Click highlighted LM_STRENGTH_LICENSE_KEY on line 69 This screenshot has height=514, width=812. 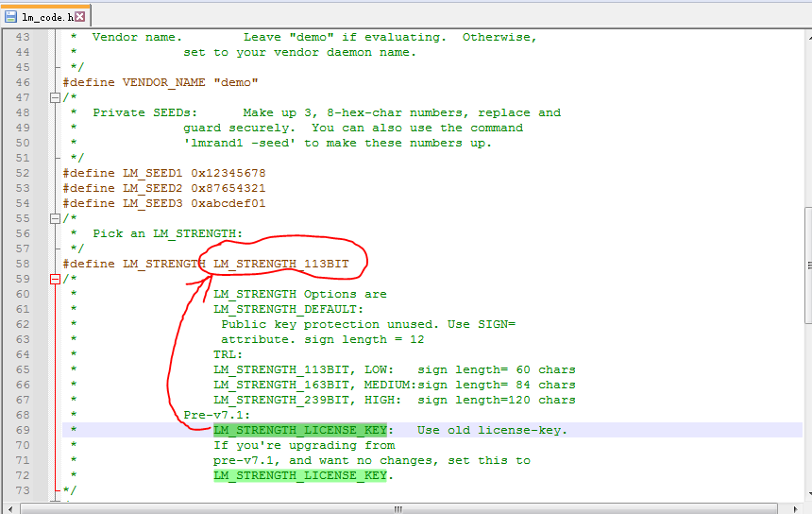point(300,430)
